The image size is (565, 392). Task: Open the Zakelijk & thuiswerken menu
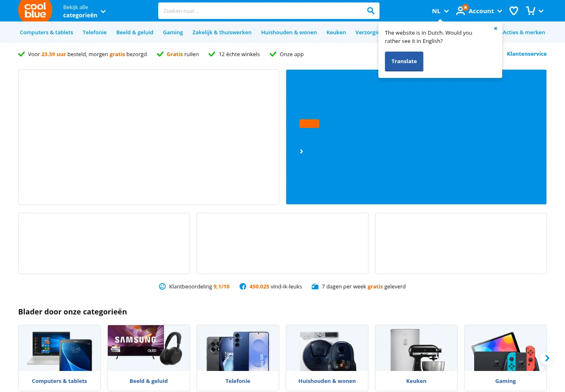coord(222,32)
